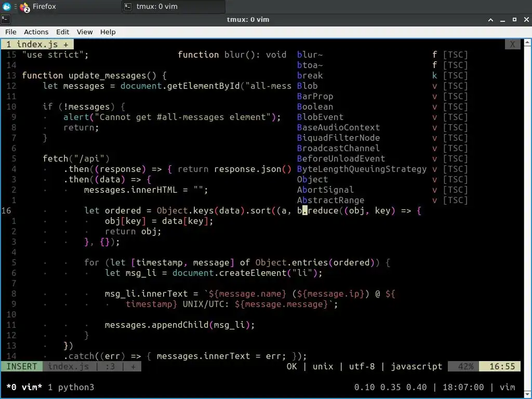
Task: Select the break completion entry
Action: 382,75
